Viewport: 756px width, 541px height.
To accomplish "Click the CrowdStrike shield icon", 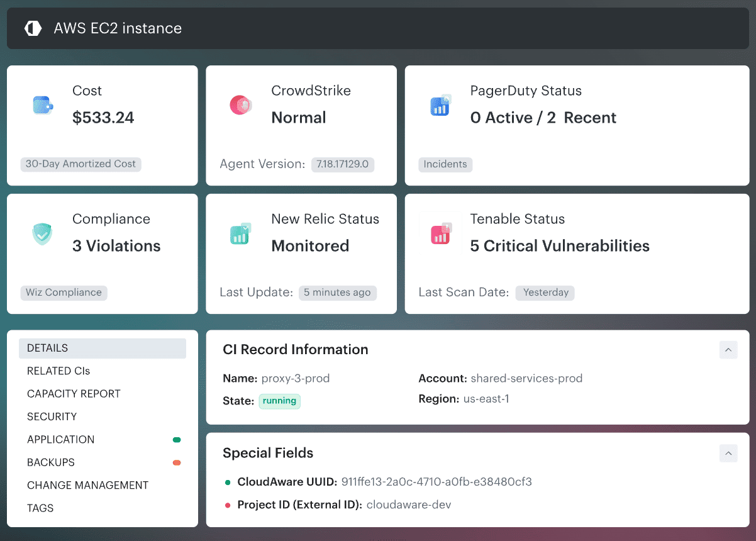I will click(x=241, y=104).
